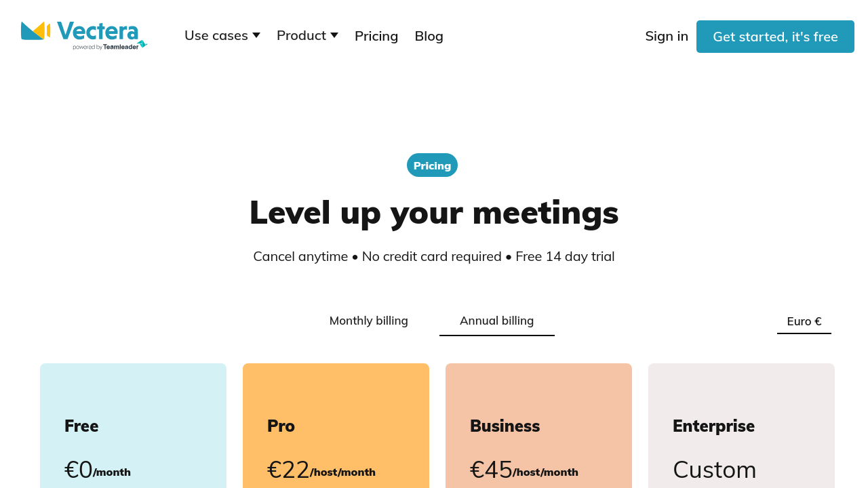Open the Product dropdown menu
Screen dimensions: 868x488
(x=307, y=35)
